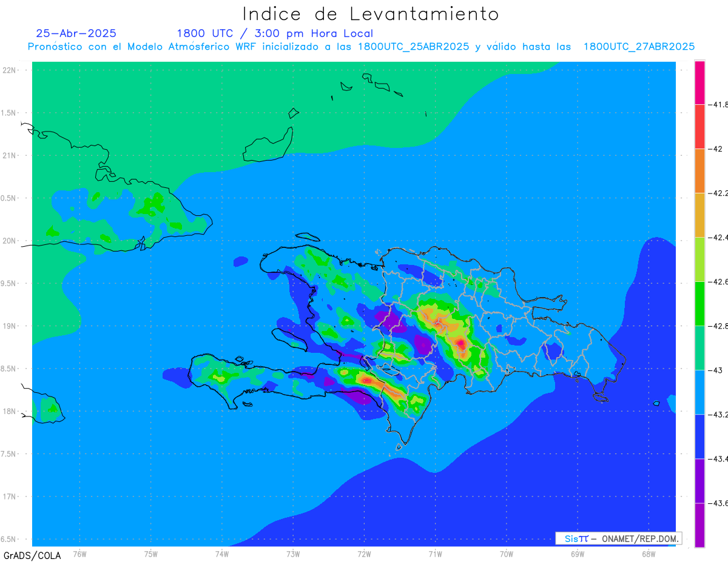Pick the orange swatch between -42 and -42.2

click(699, 171)
